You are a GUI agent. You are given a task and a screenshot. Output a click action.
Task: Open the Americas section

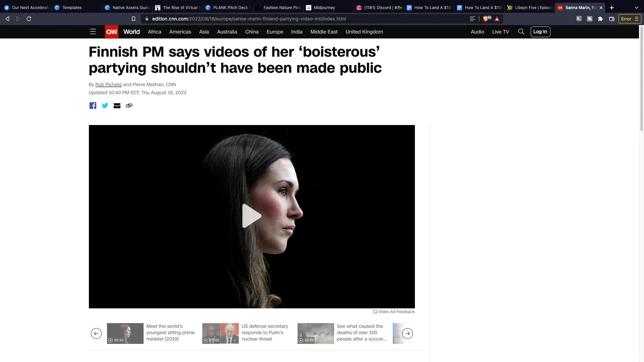(180, 32)
